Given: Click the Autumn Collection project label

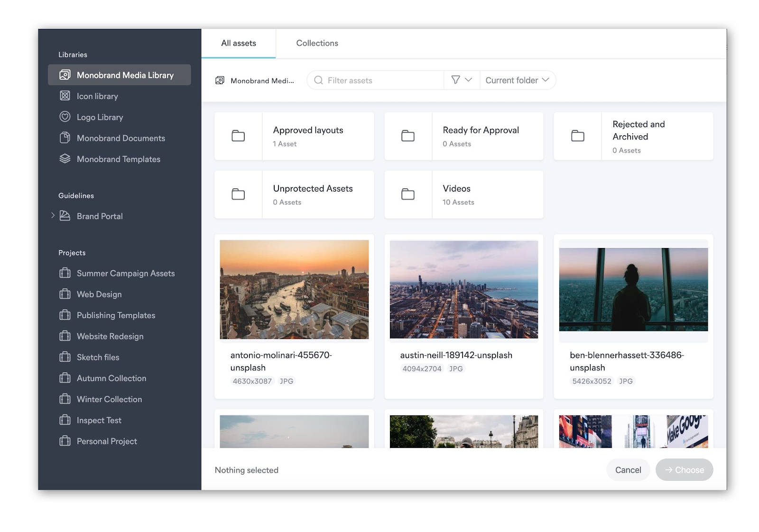Looking at the screenshot, I should (x=111, y=378).
